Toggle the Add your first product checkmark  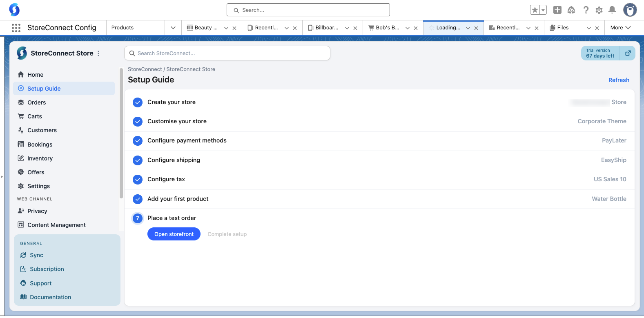coord(138,199)
